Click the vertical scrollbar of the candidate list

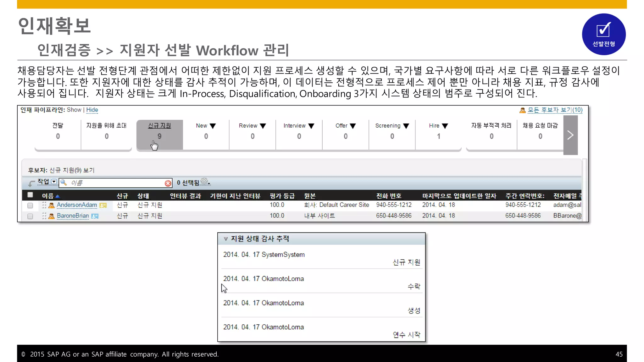(585, 190)
